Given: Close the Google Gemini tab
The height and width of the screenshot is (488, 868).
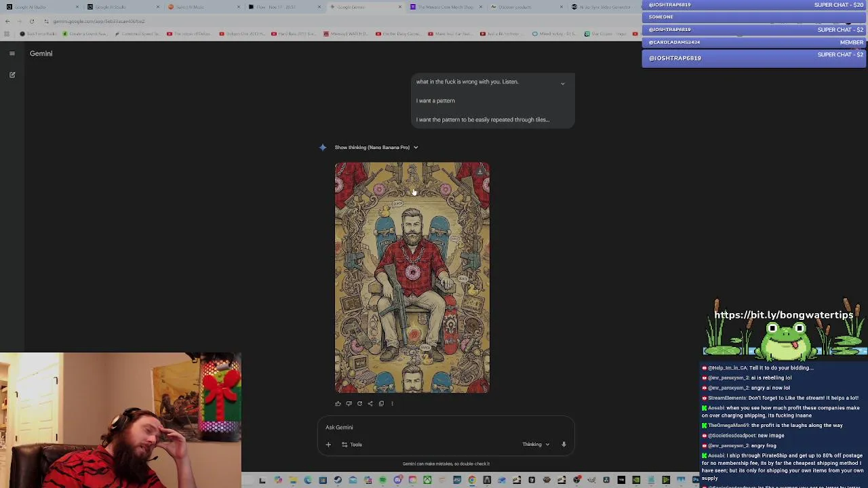Looking at the screenshot, I should 399,7.
